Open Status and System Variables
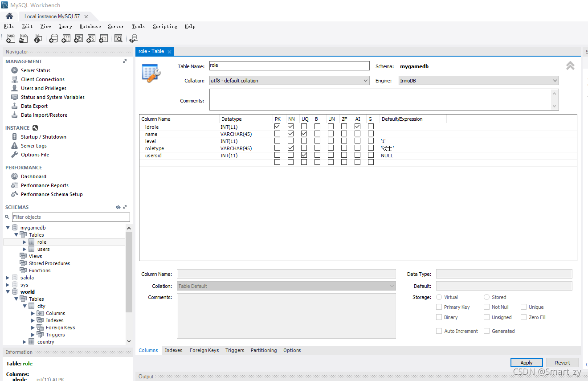588x381 pixels. pos(53,97)
